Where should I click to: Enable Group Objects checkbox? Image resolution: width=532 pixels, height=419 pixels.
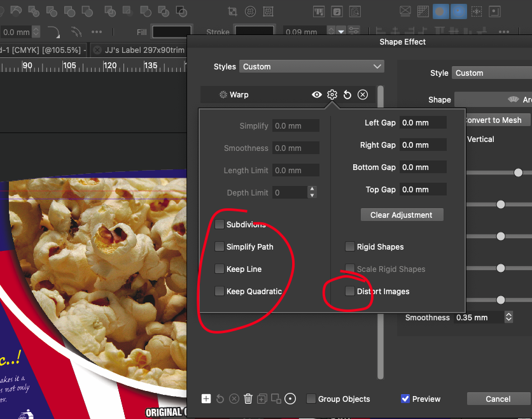(x=311, y=399)
